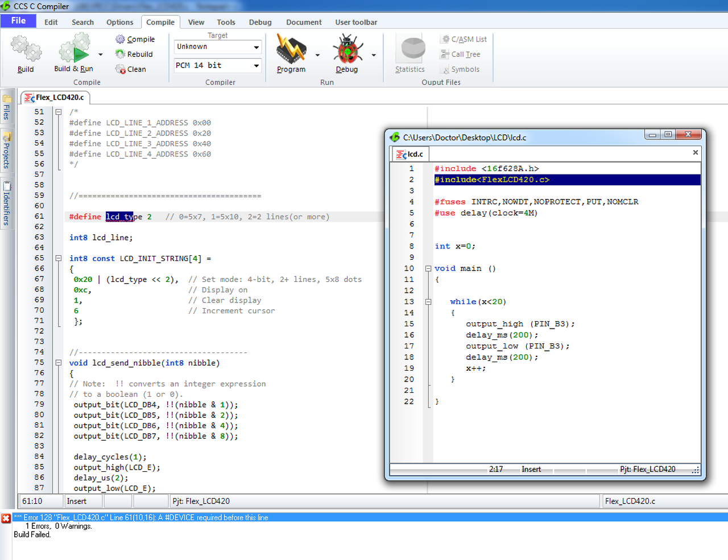Collapse the void main function fold

pos(428,269)
